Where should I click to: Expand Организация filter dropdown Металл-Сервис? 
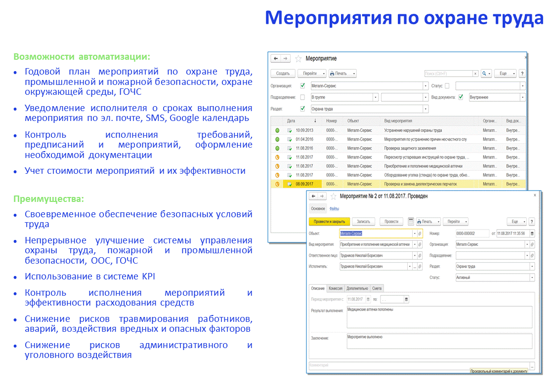(426, 86)
